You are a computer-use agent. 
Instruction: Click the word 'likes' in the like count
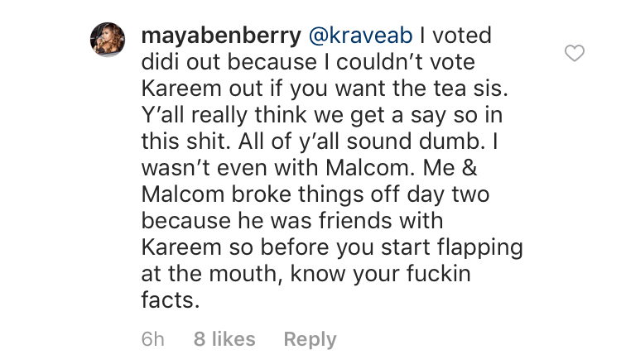tap(233, 339)
